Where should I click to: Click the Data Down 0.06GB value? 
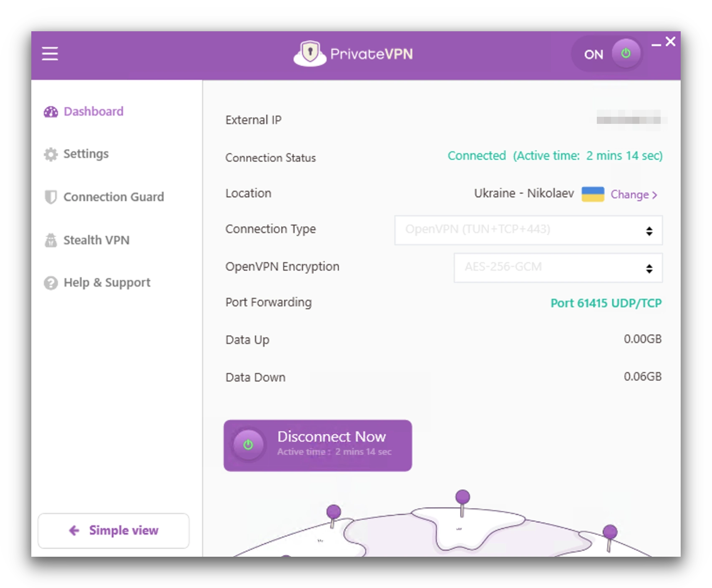643,377
